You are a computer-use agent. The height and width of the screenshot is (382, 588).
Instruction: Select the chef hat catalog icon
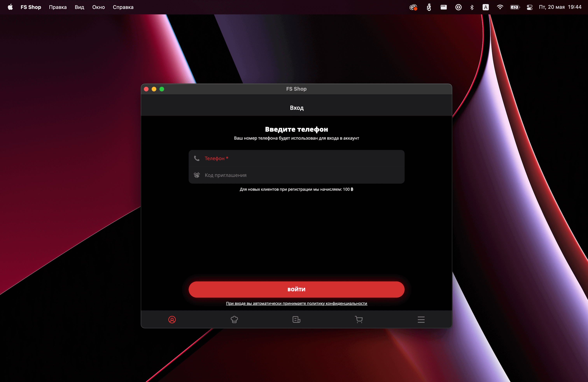[234, 320]
